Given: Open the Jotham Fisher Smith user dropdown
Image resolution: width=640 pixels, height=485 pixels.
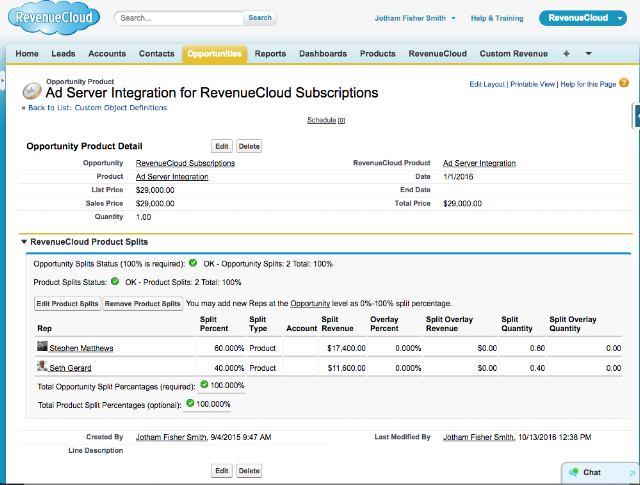Looking at the screenshot, I should (x=453, y=18).
